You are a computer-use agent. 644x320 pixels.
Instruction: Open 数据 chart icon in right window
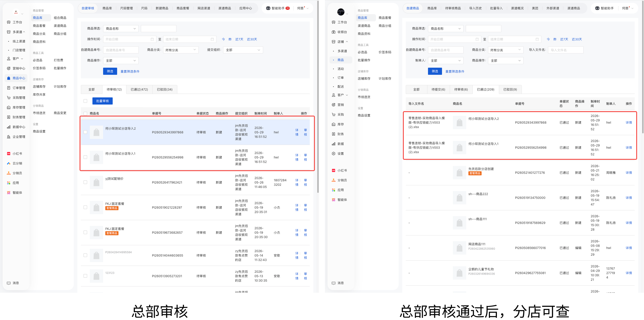[334, 144]
